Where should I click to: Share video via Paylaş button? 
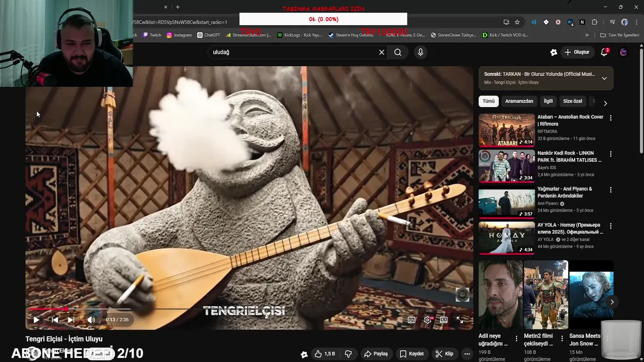pos(376,354)
